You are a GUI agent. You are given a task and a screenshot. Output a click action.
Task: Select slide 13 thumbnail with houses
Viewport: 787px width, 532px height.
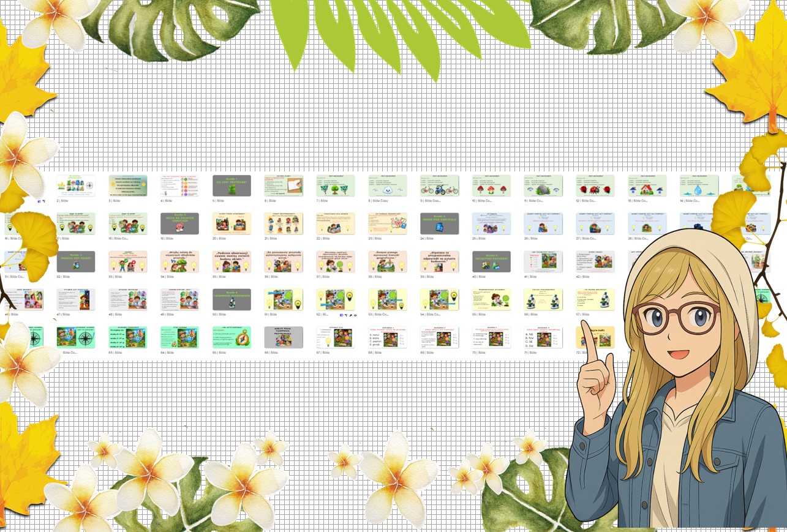pyautogui.click(x=647, y=185)
